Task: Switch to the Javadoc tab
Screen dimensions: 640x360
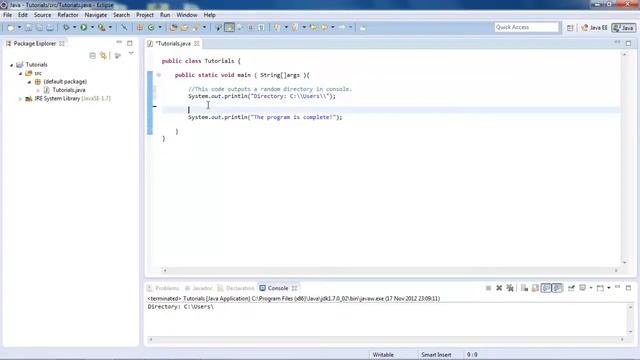Action: coord(198,288)
